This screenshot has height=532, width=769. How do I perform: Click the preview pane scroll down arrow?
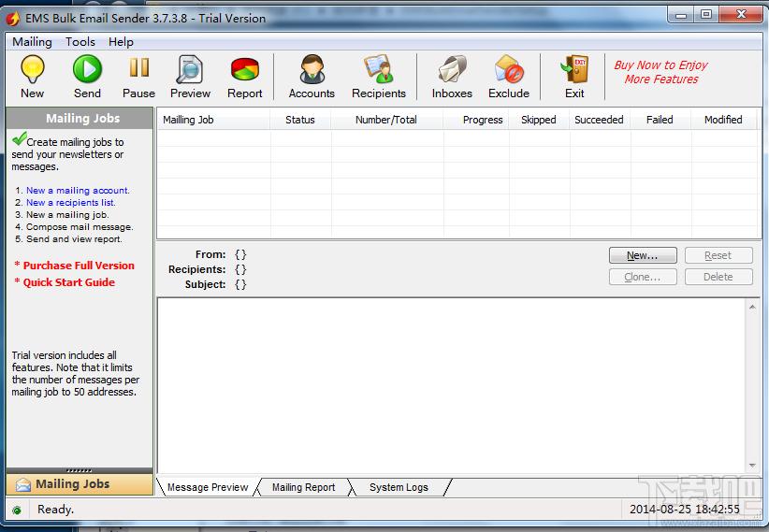tap(752, 466)
